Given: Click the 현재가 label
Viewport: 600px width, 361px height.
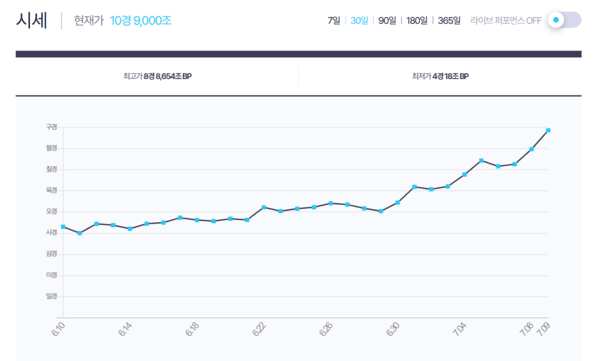Looking at the screenshot, I should 88,20.
